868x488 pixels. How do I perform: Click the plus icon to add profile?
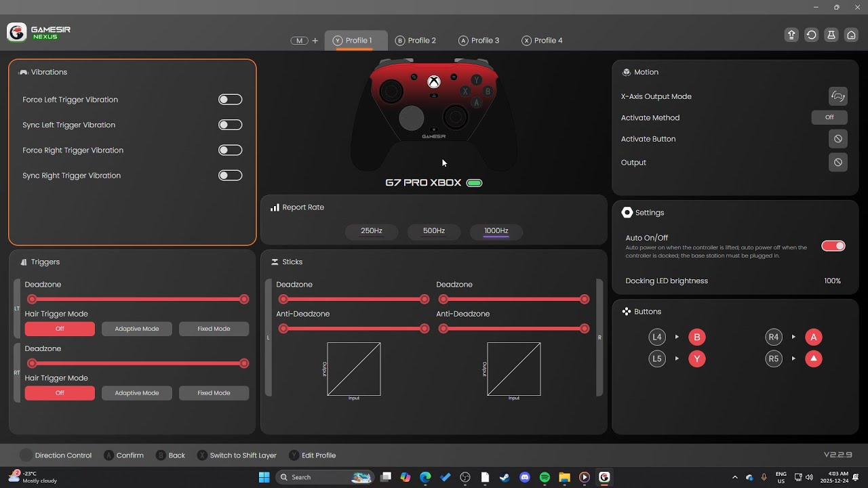pyautogui.click(x=315, y=41)
